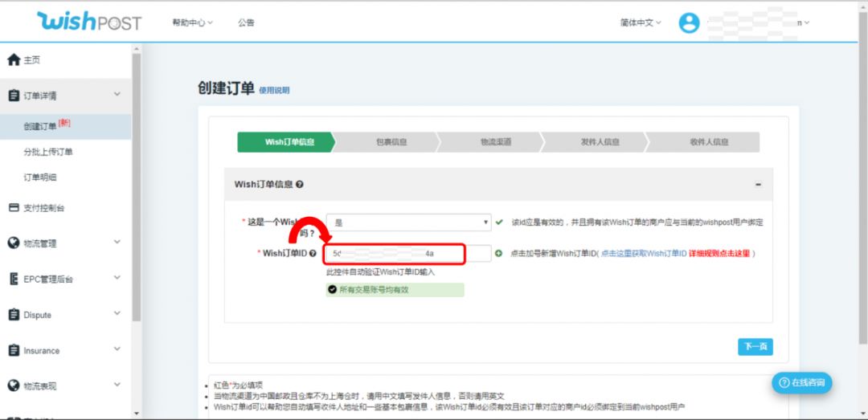Click the card icon beside 支付控制台
Viewport: 868px width, 420px height.
point(14,208)
